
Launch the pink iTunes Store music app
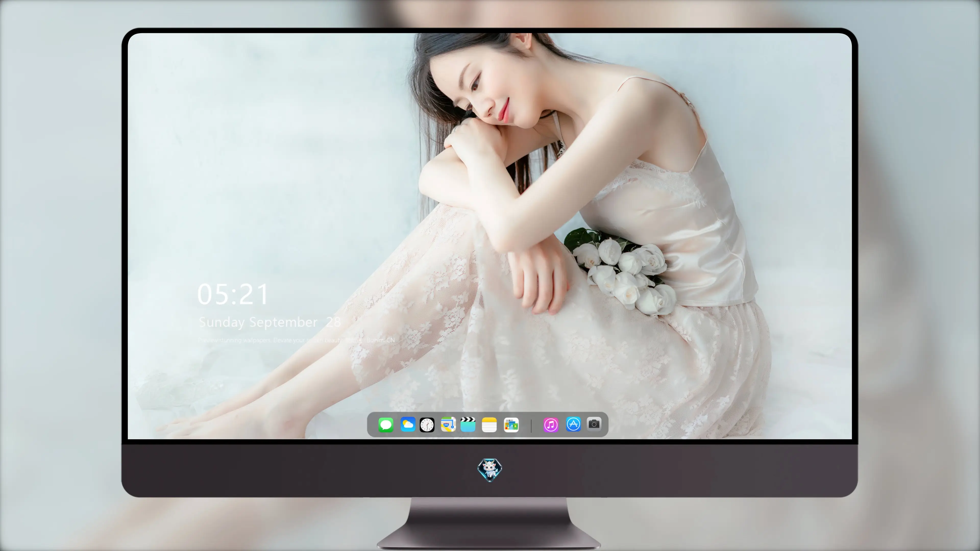[551, 425]
